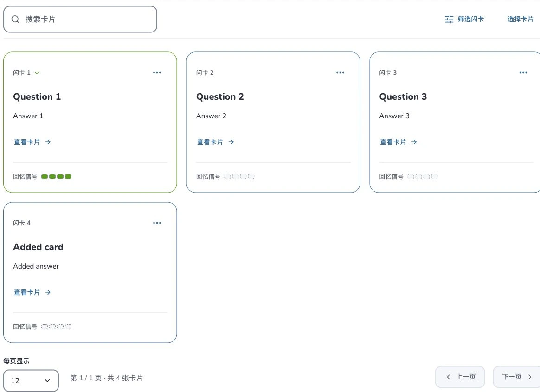The image size is (540, 392).
Task: Click the Question 2 card title
Action: (220, 97)
